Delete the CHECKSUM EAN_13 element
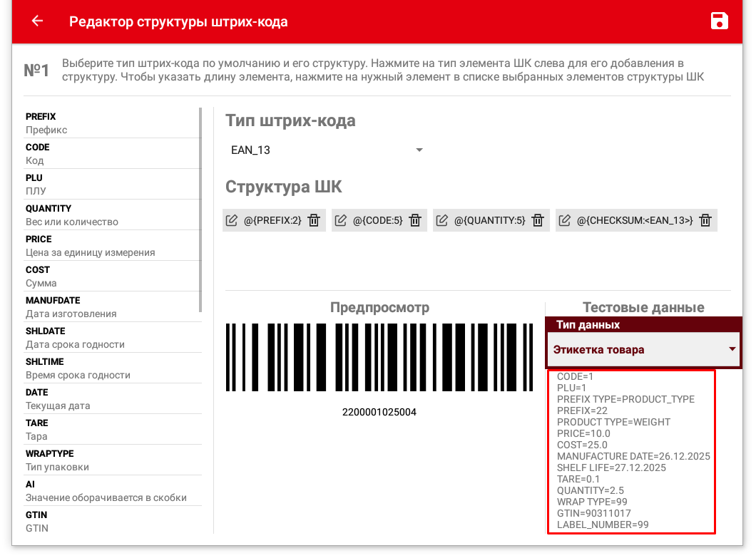 pyautogui.click(x=705, y=220)
